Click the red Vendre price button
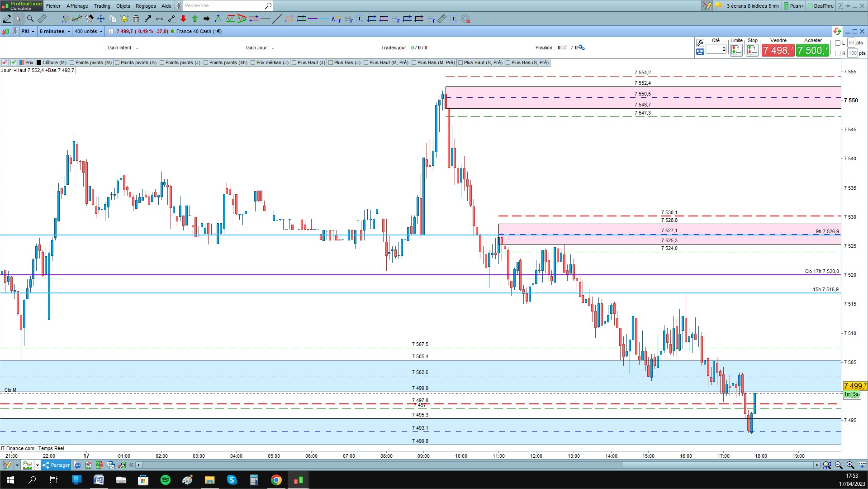 point(778,50)
